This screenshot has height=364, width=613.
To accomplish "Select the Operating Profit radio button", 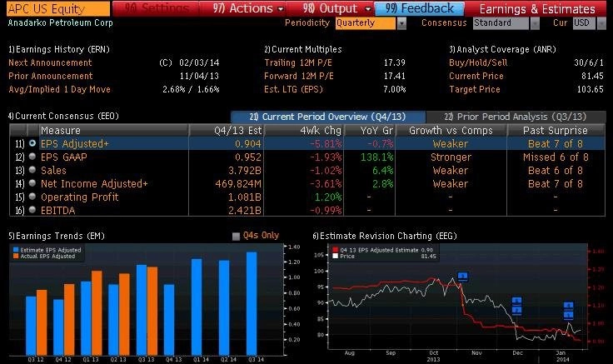I will click(32, 197).
